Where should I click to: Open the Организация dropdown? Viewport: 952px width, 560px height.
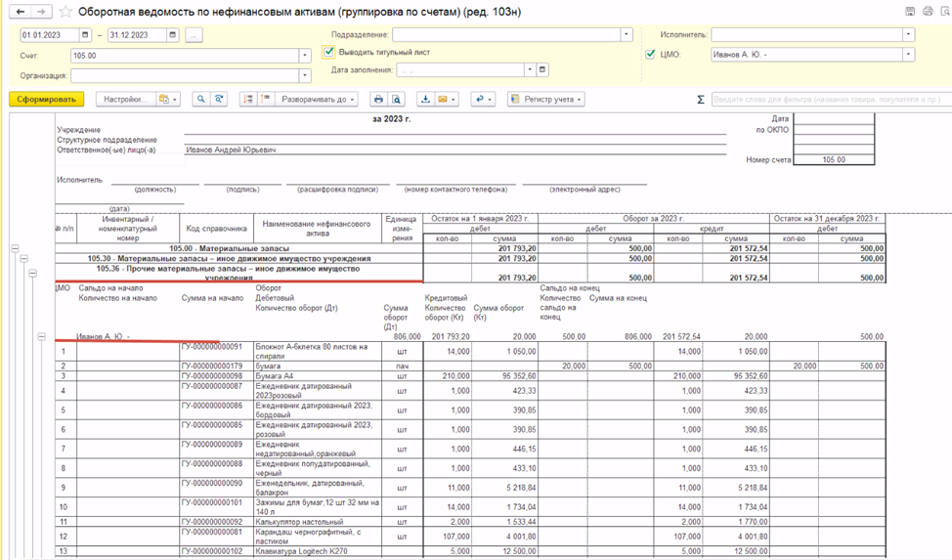[305, 76]
